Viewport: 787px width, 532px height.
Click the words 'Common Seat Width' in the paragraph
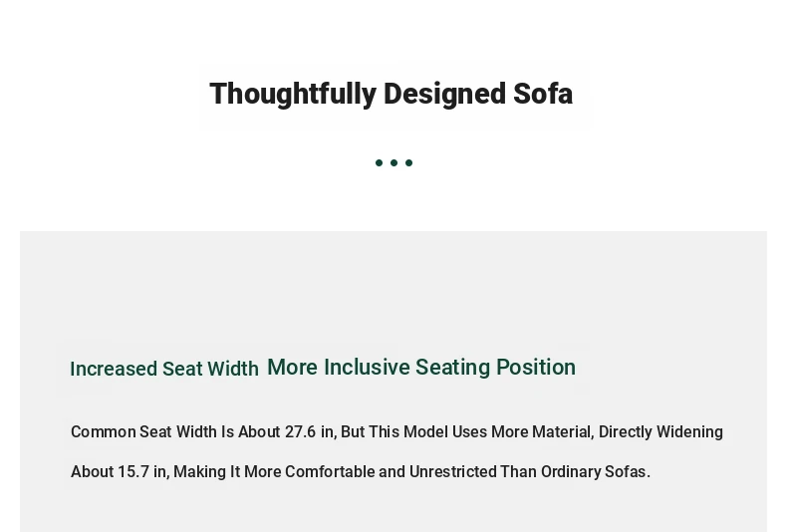(143, 431)
